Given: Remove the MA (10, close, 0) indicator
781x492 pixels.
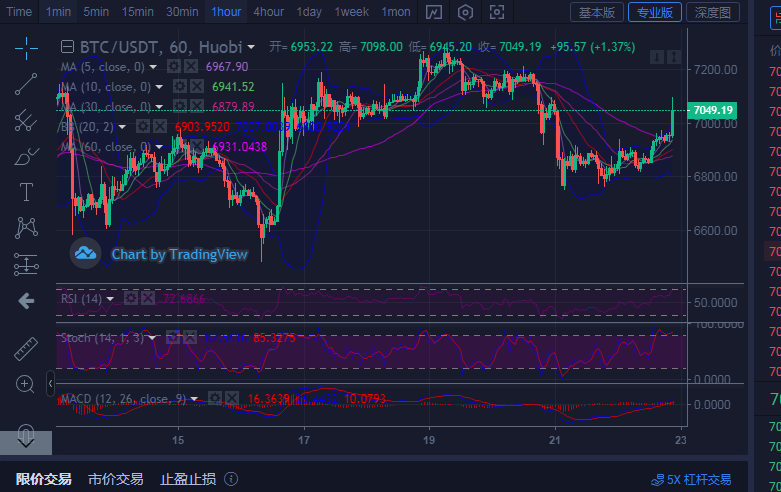Looking at the screenshot, I should pos(197,87).
